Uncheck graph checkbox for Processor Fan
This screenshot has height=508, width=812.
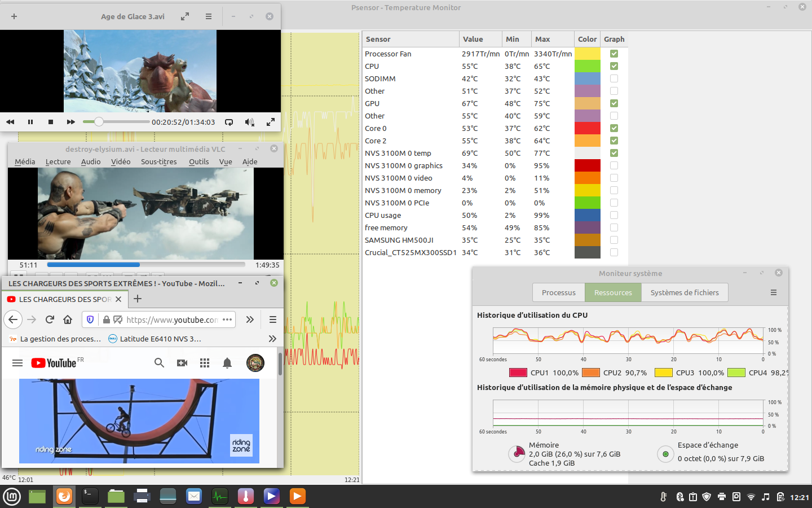[x=614, y=54]
